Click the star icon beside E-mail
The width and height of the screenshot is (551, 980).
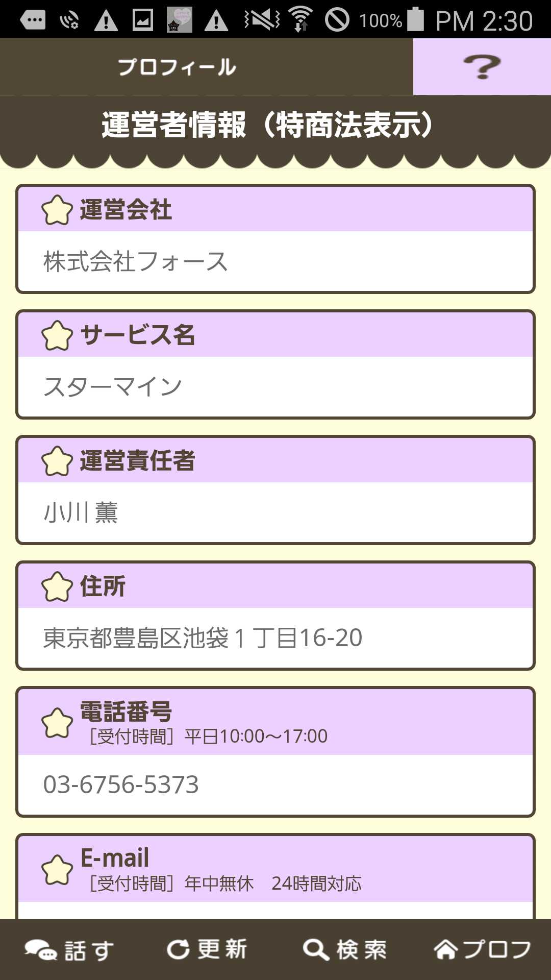[x=57, y=869]
